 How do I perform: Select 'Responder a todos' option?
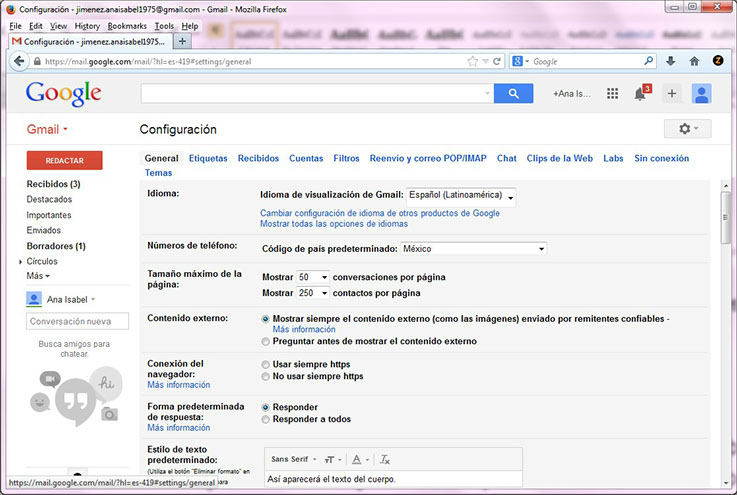pyautogui.click(x=266, y=419)
